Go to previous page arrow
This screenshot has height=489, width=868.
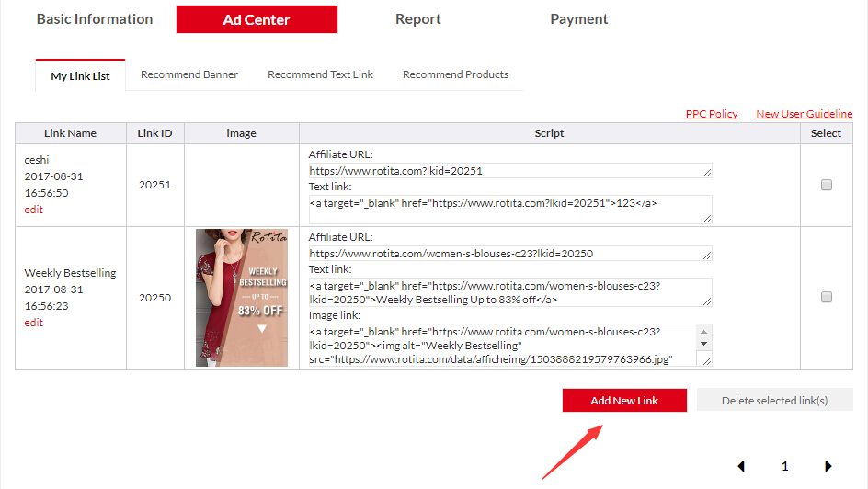[741, 466]
